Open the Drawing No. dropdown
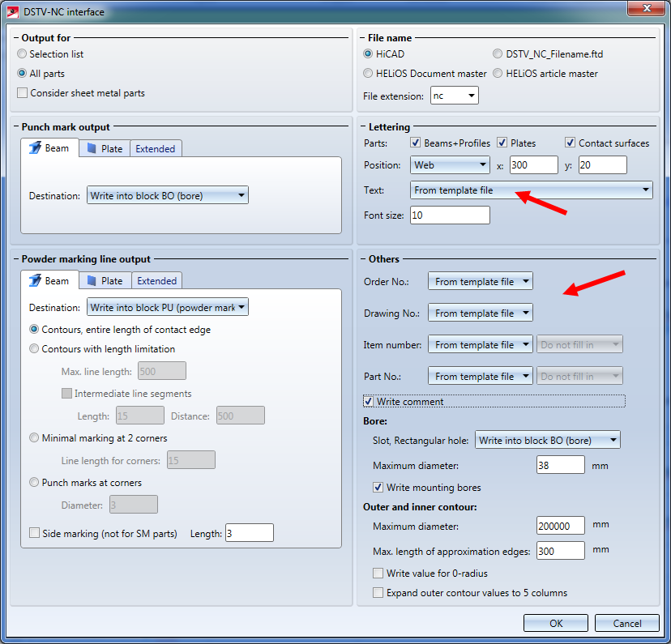The width and height of the screenshot is (671, 644). tap(480, 313)
